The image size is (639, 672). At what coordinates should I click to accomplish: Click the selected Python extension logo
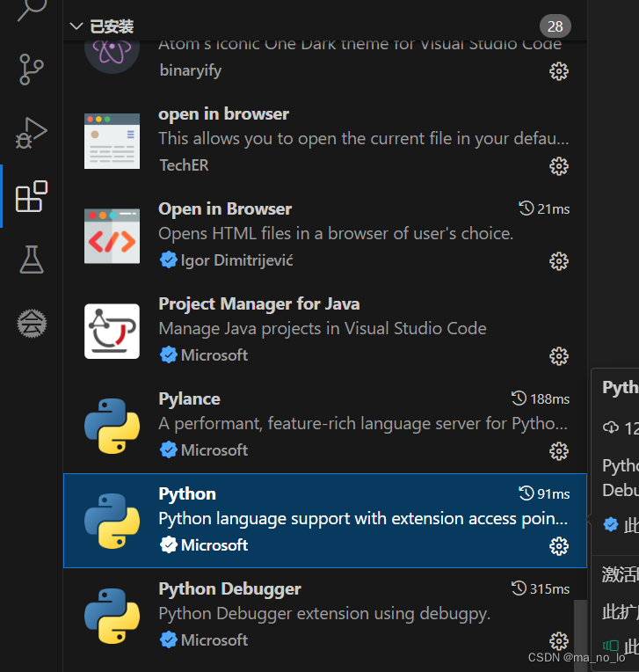click(x=112, y=521)
